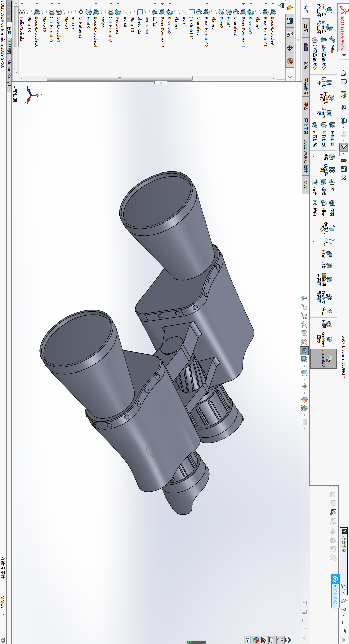Select the 边界切除 boundary cut tool
Screen dimensions: 349x644
(314, 135)
